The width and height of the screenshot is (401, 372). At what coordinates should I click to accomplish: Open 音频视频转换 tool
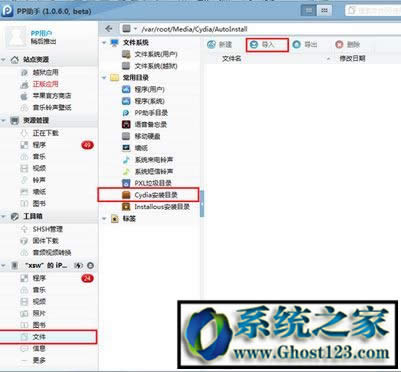(x=52, y=253)
